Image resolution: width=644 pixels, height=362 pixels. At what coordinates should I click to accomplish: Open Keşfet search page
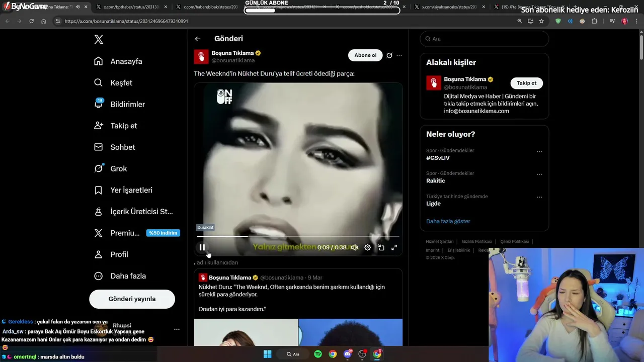click(113, 83)
